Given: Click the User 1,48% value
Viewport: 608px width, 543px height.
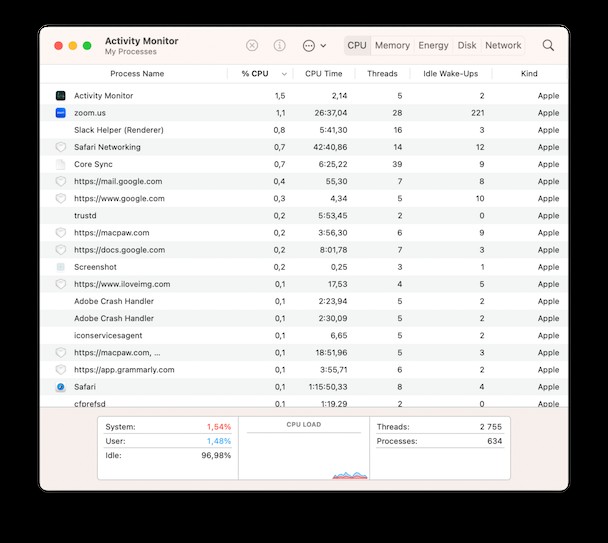Looking at the screenshot, I should [x=219, y=441].
